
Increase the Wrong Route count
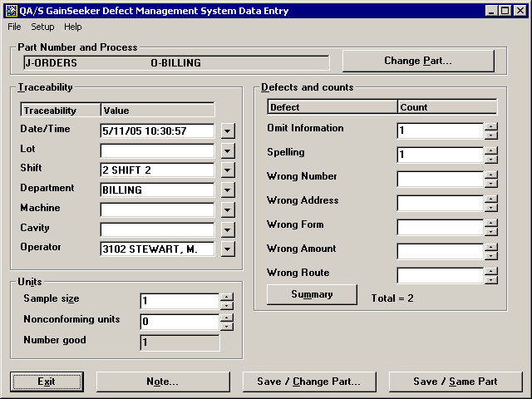point(491,271)
